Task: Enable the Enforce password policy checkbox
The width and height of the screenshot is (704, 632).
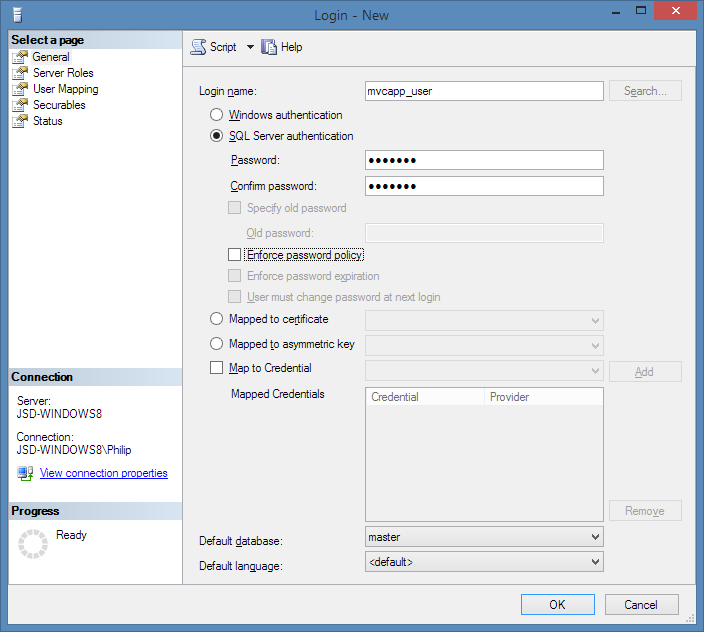Action: (235, 255)
